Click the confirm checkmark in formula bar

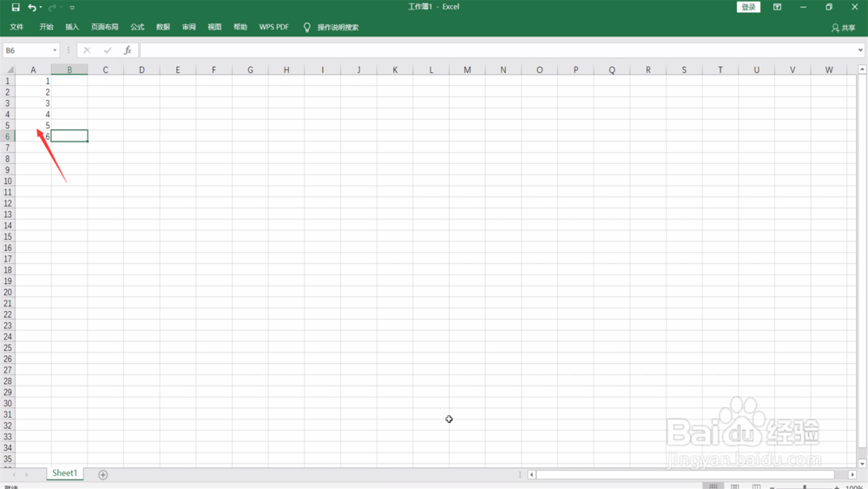pos(108,50)
